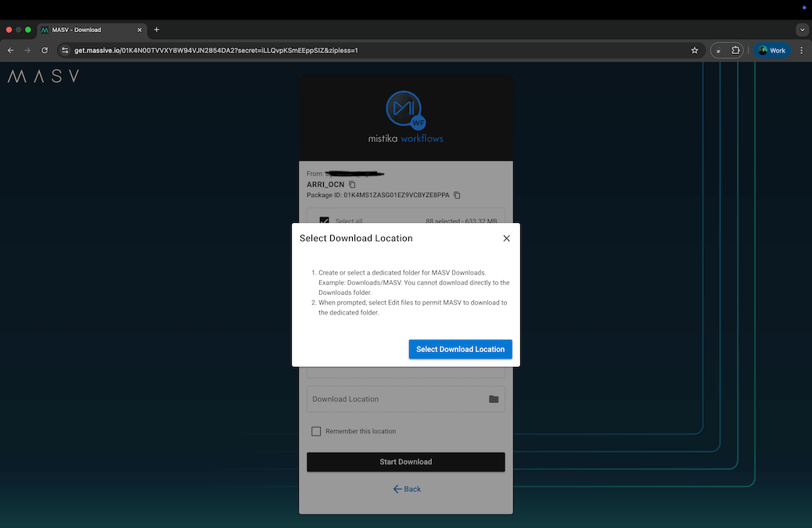Image resolution: width=812 pixels, height=528 pixels.
Task: Open the Work profile menu
Action: click(771, 50)
